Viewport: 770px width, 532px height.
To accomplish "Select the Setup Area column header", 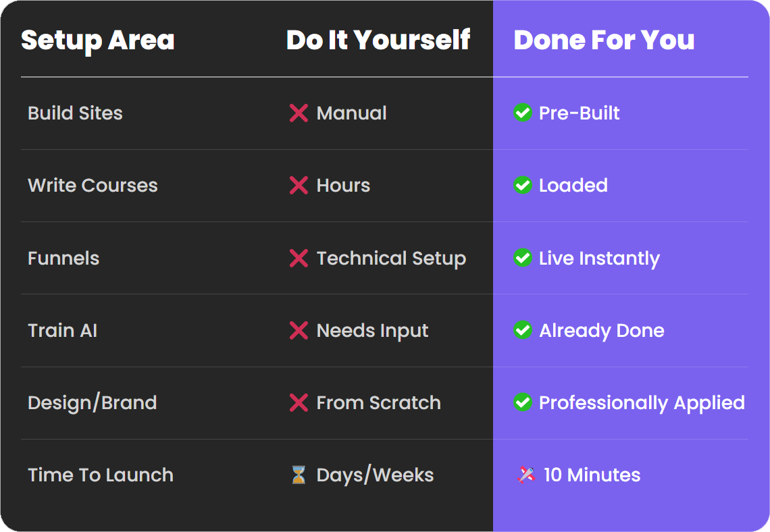I will (x=98, y=41).
